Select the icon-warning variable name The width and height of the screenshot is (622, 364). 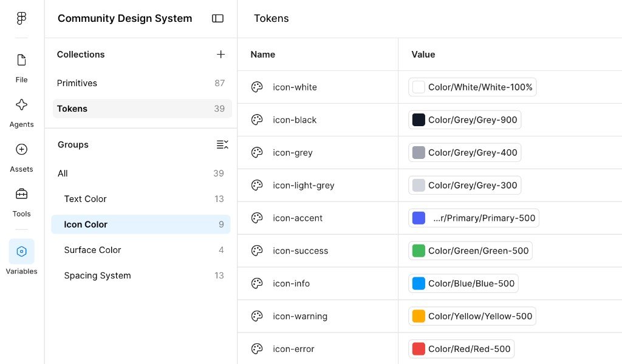[300, 316]
